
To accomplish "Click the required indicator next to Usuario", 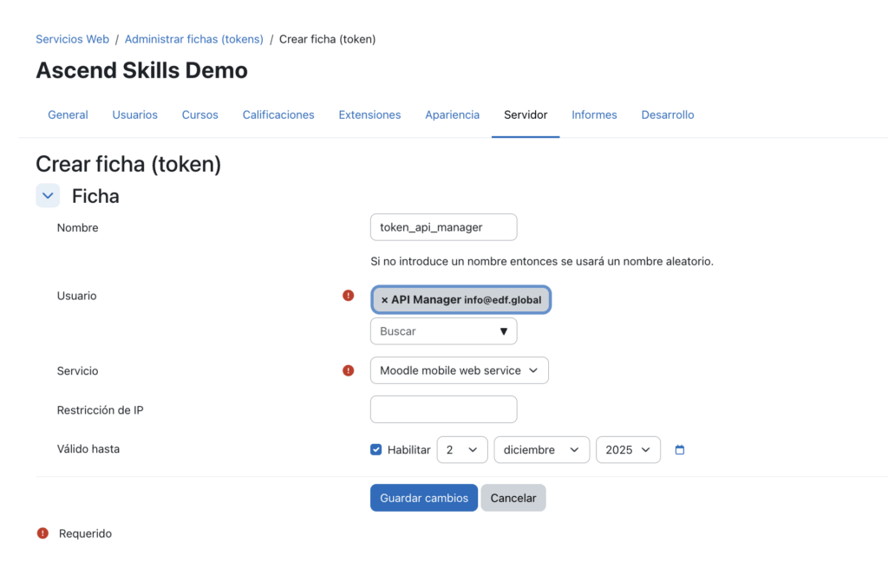I will [x=349, y=295].
